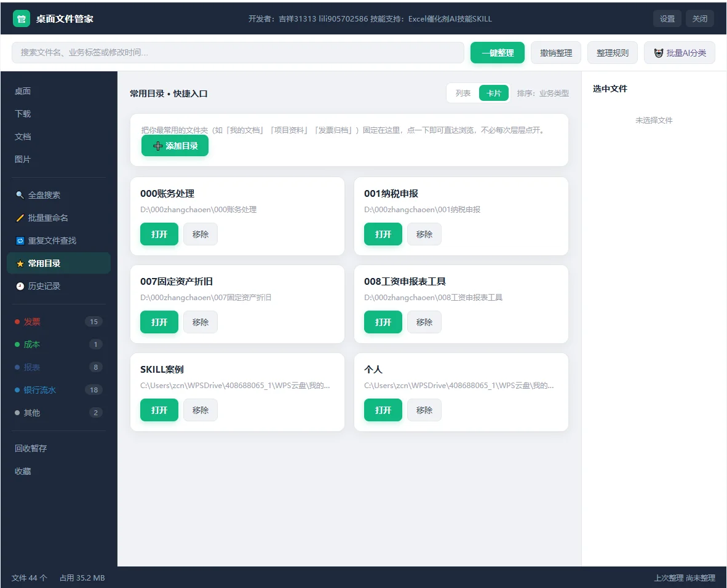Click the AI icon in 批量AI分类

(x=658, y=53)
